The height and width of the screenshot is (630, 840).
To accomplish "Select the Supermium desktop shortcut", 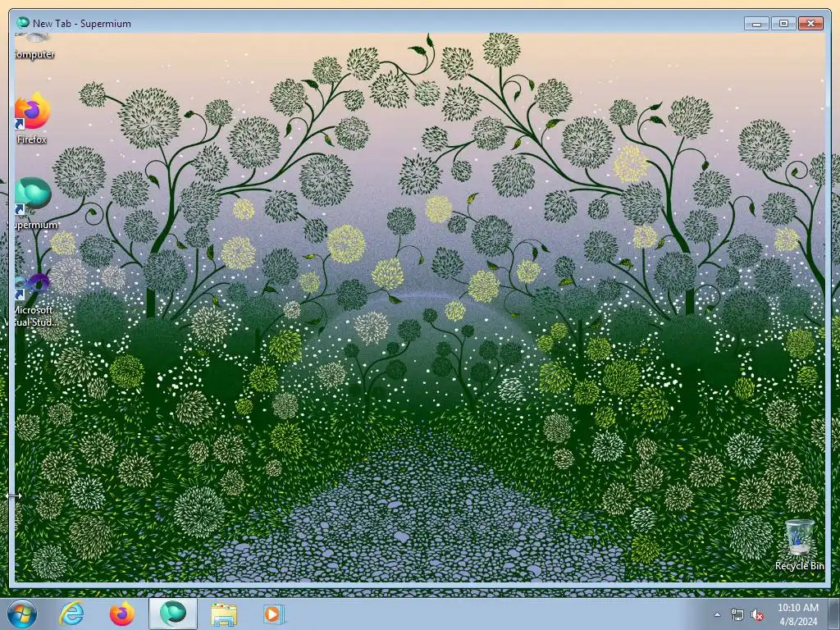I will point(33,203).
